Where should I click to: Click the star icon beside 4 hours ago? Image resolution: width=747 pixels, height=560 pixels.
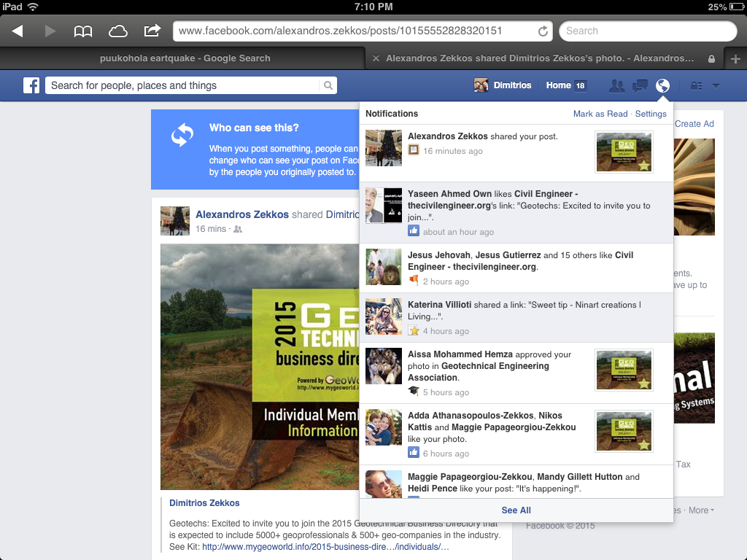414,330
